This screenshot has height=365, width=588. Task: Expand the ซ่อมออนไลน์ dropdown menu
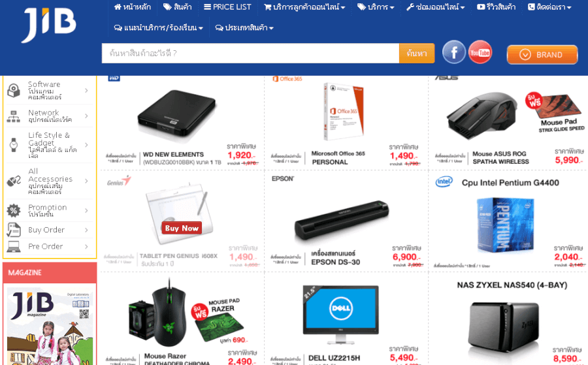coord(436,7)
